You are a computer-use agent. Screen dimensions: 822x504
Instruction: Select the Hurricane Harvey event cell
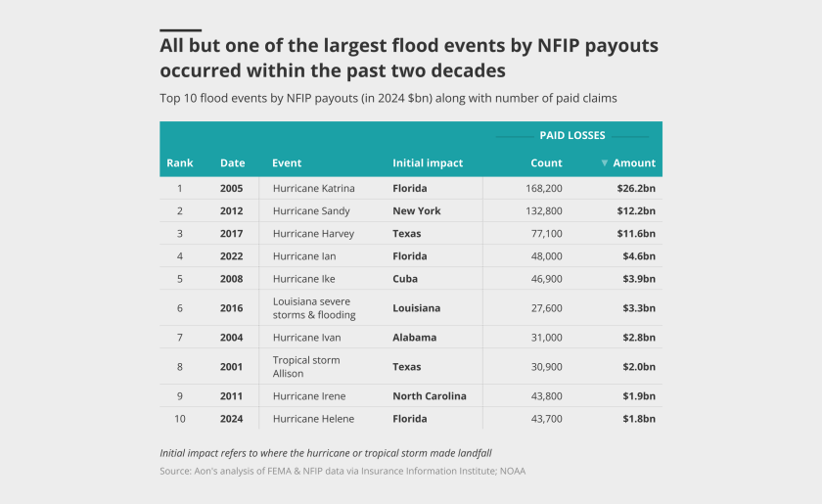(x=313, y=233)
